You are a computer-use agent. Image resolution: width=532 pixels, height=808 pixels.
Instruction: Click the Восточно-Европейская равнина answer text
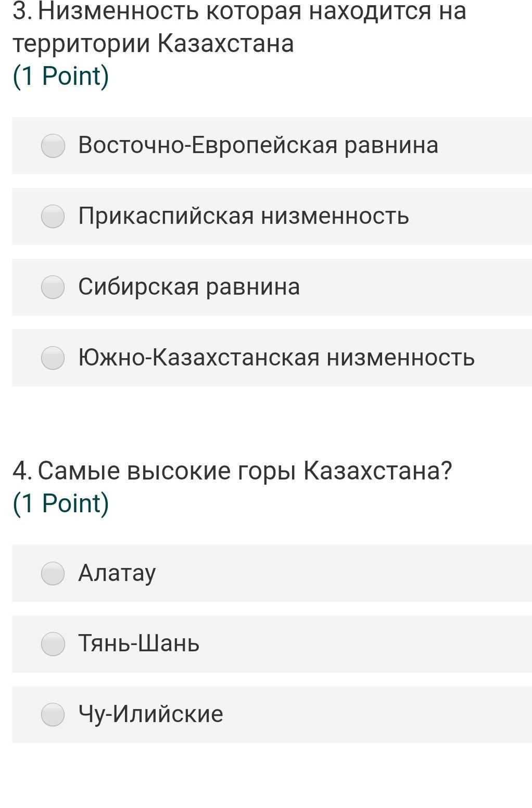(x=258, y=145)
